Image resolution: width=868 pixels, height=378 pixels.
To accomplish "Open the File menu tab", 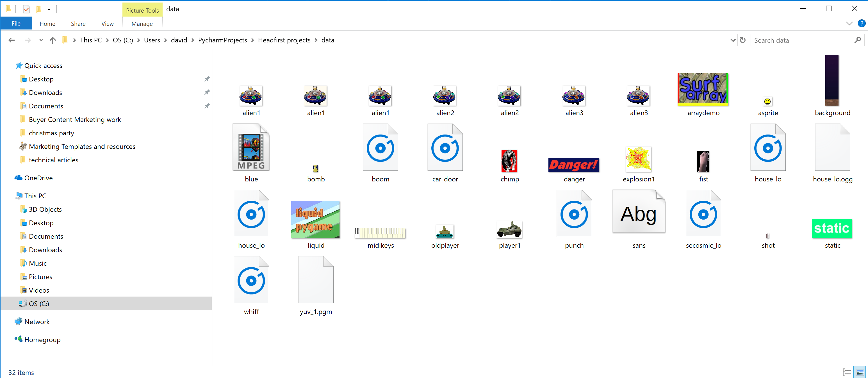I will pyautogui.click(x=16, y=24).
